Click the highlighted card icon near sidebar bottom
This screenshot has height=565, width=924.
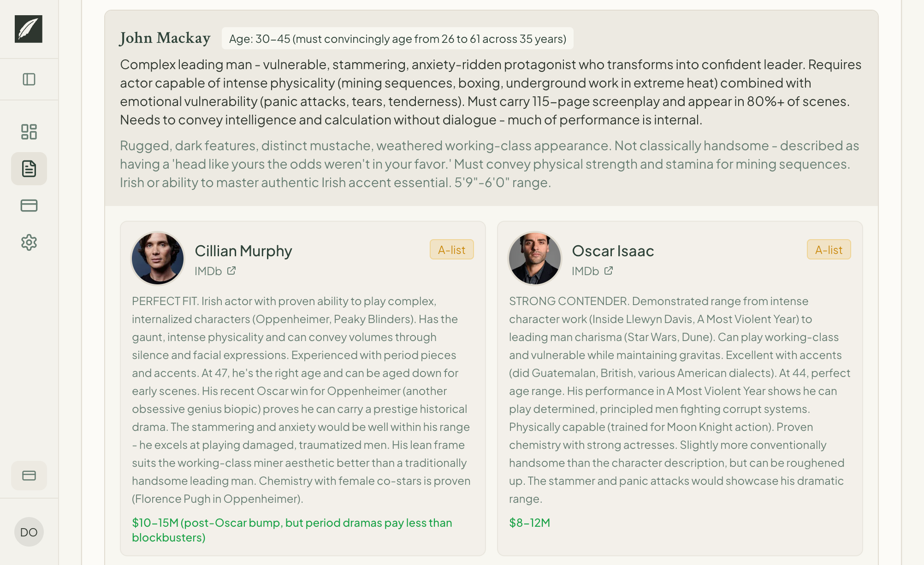point(29,475)
